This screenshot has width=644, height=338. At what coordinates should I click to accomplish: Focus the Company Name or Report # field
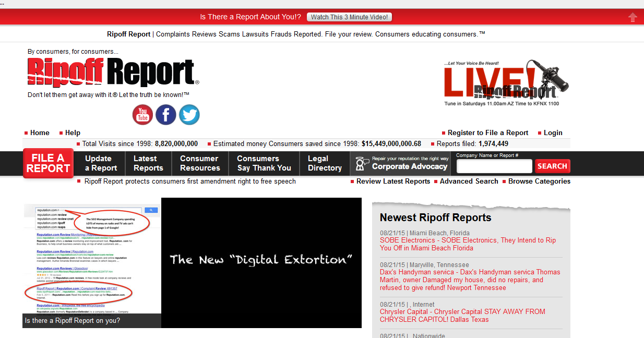[x=494, y=166]
